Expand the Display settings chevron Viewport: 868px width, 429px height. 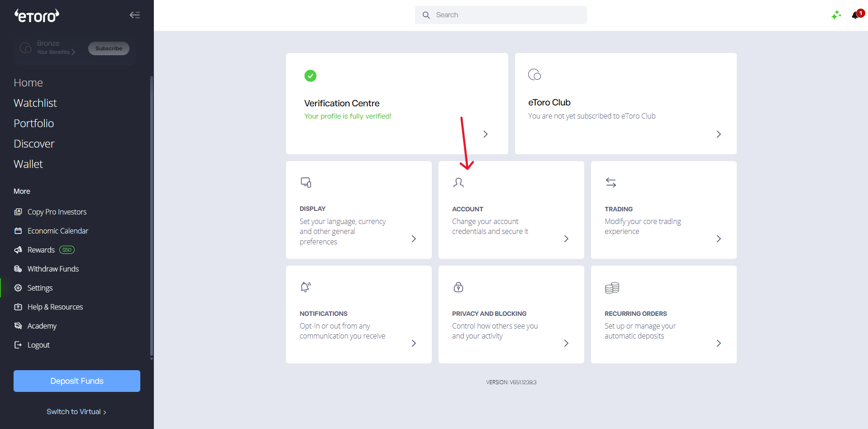coord(414,238)
